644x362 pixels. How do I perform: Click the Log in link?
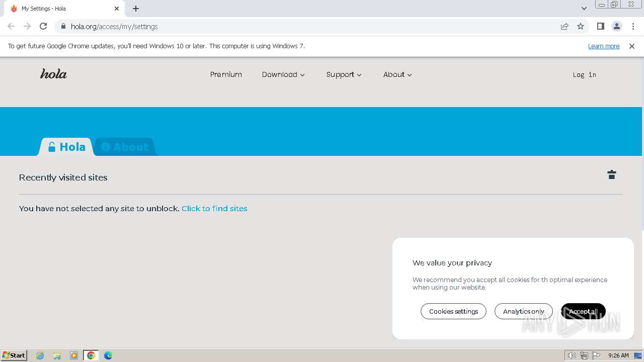coord(584,74)
